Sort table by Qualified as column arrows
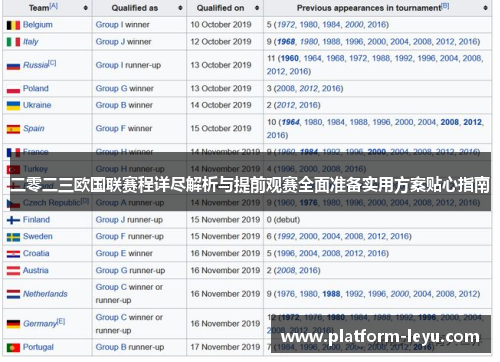 [180, 8]
